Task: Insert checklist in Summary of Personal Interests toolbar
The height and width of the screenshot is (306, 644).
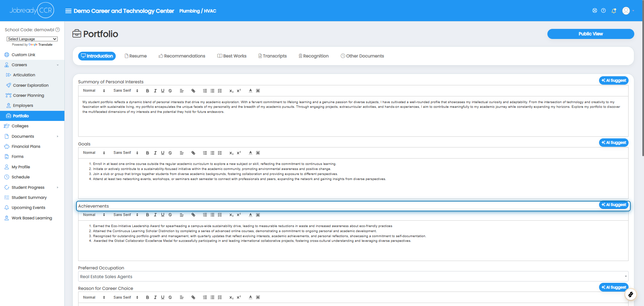Action: 220,91
